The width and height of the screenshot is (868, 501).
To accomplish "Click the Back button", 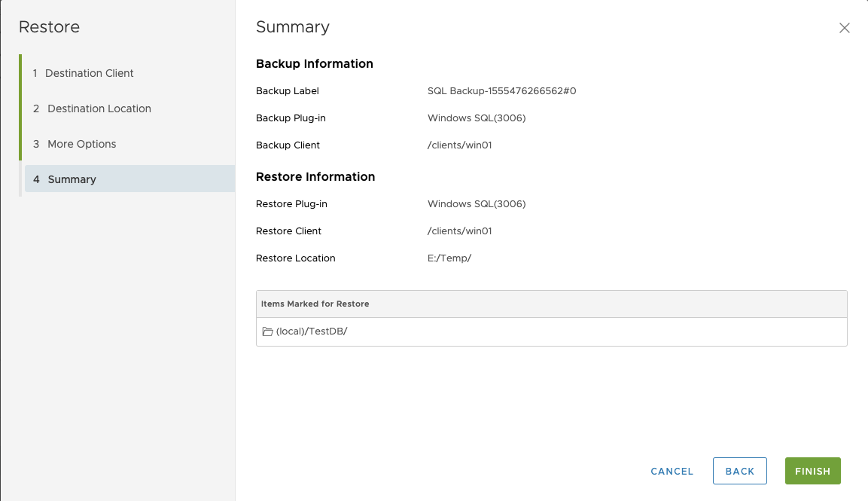I will click(x=739, y=471).
